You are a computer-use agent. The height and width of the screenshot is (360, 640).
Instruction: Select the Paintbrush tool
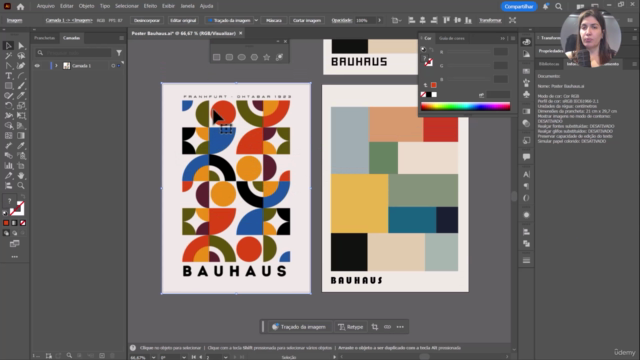pos(21,86)
